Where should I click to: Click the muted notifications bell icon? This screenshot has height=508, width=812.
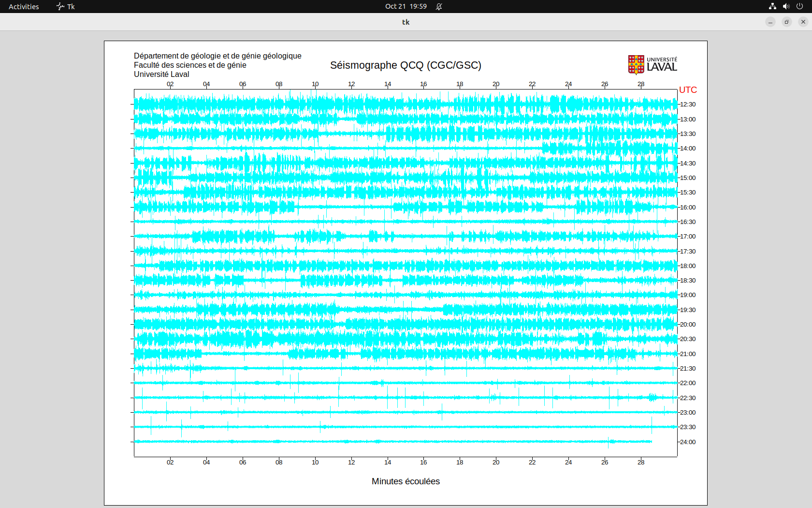(439, 6)
